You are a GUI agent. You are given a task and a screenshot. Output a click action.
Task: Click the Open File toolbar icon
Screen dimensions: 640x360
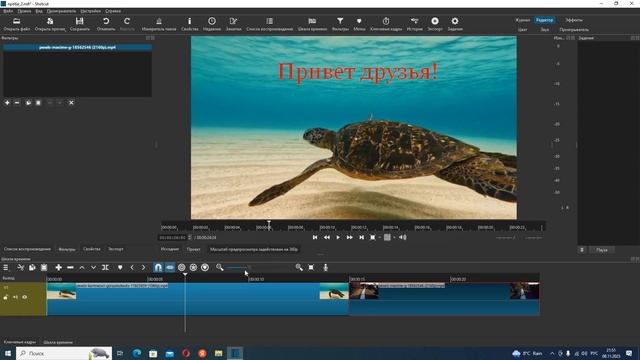[16, 21]
